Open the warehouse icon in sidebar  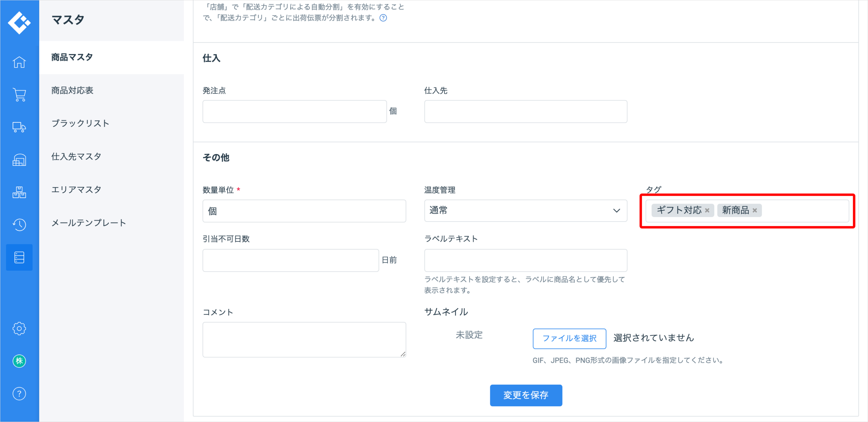(x=19, y=160)
